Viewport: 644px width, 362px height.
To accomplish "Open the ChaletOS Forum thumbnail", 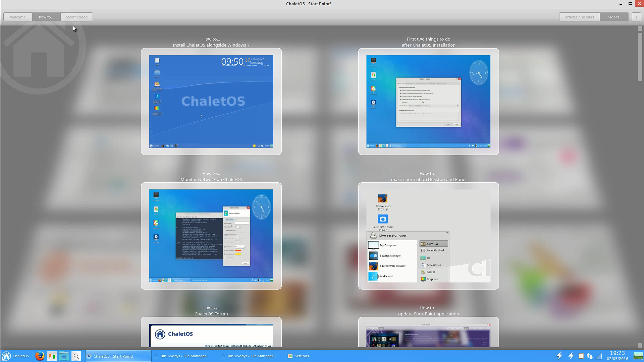I will click(211, 332).
